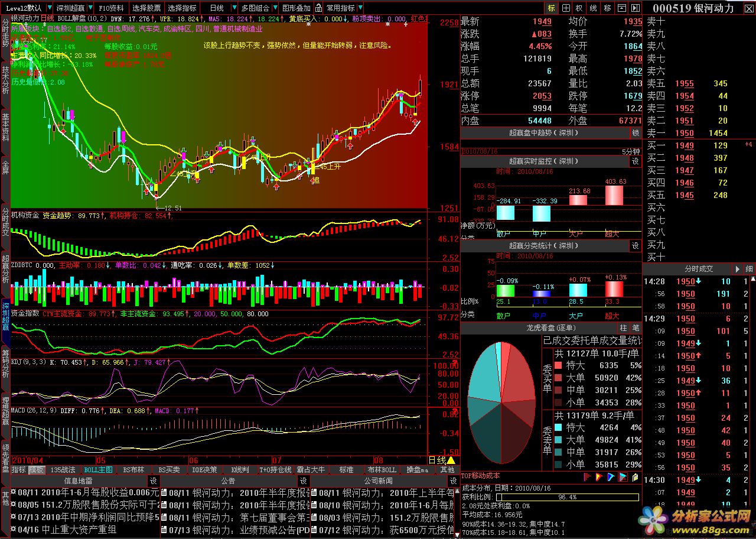756x539 pixels.
Task: Click the red flag icon in 移动成本 bar
Action: 588,476
